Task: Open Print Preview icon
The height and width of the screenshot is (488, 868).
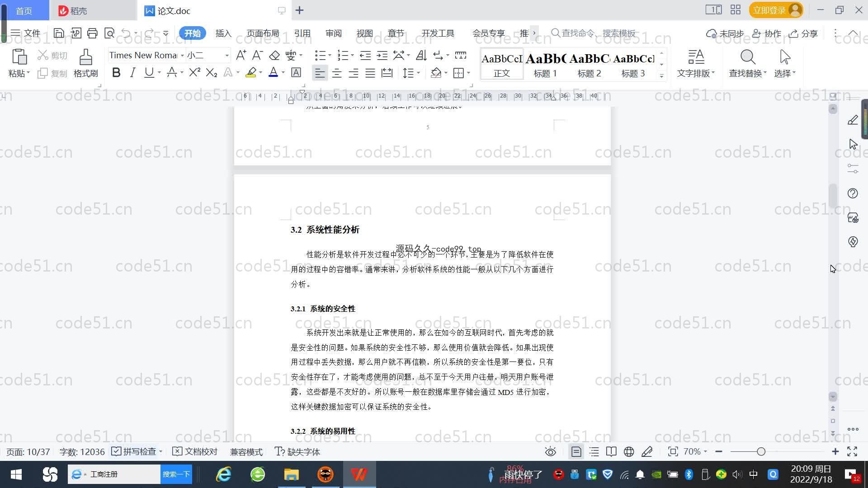Action: click(109, 33)
